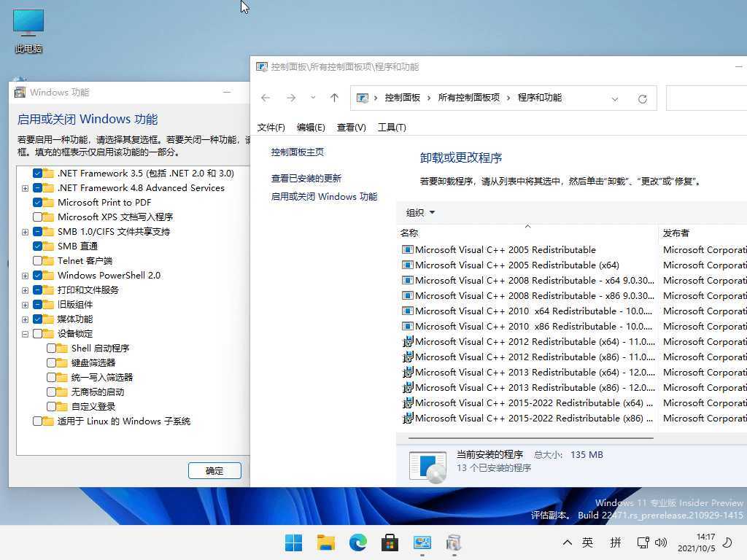Enable Telnet 客户端 checkbox

point(38,261)
